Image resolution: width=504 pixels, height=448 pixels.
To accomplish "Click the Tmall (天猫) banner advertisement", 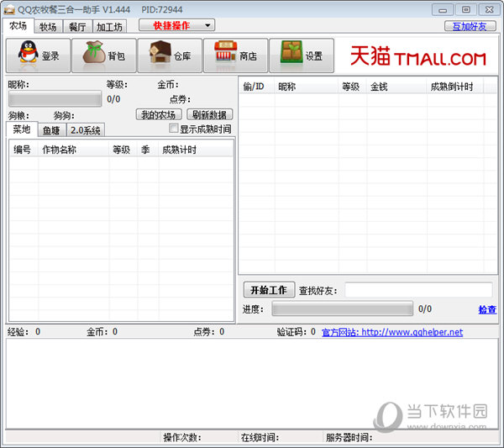I will click(x=417, y=56).
